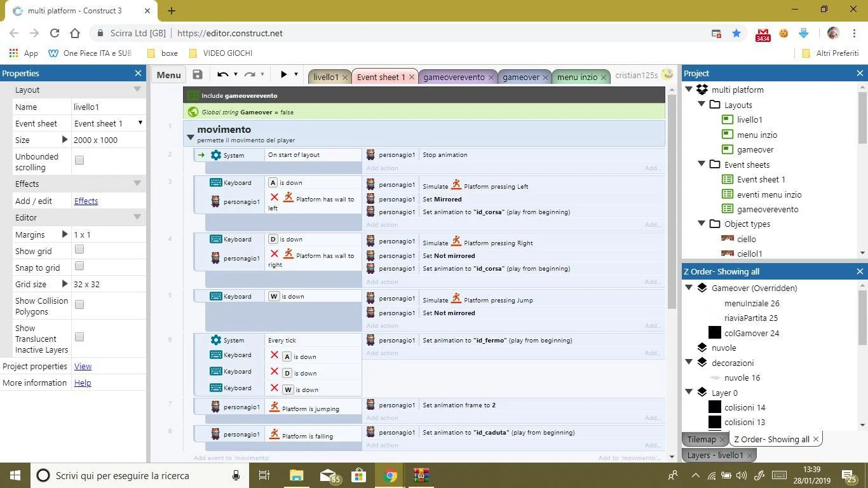This screenshot has width=868, height=488.
Task: Close the Properties panel
Action: [138, 73]
